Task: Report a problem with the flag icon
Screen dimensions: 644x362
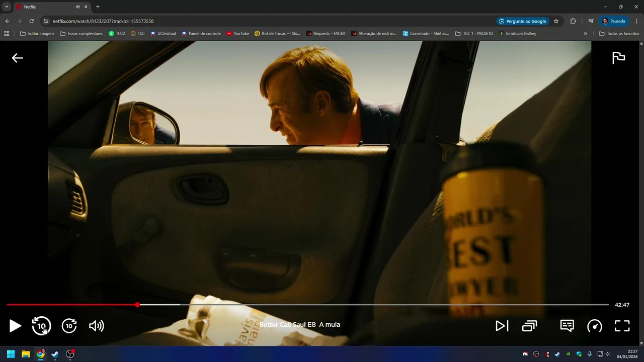Action: [x=618, y=58]
